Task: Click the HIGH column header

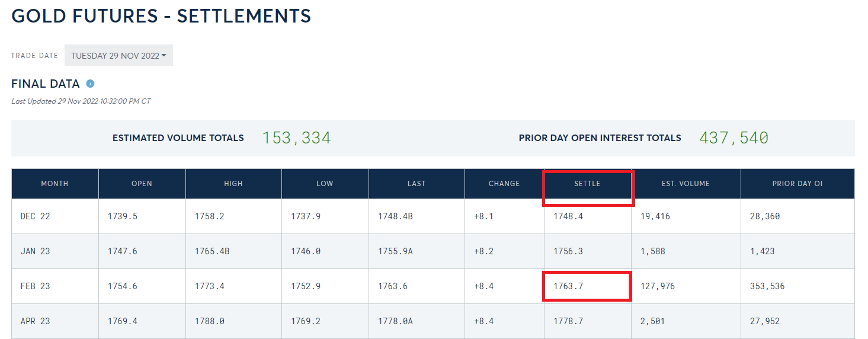Action: 233,184
